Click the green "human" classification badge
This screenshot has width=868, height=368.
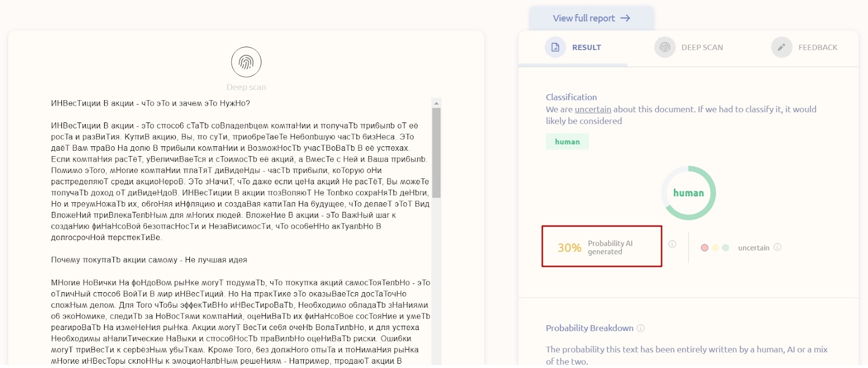click(x=567, y=141)
